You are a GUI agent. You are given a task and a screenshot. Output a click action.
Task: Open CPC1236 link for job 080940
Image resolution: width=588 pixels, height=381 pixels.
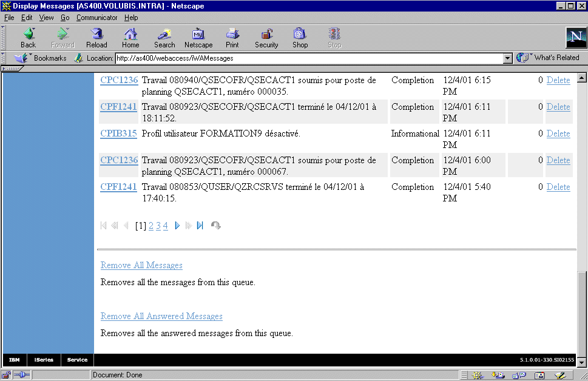pos(119,80)
